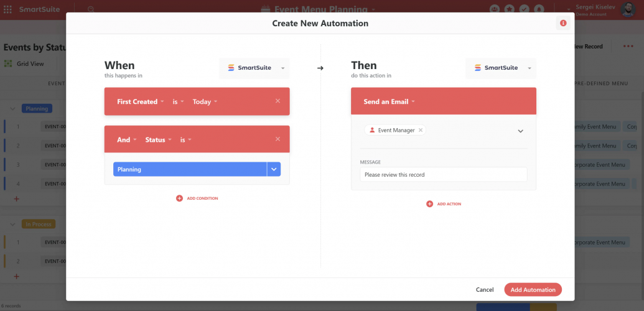Click Sergei Kiselev user avatar
The image size is (644, 311).
pos(628,9)
